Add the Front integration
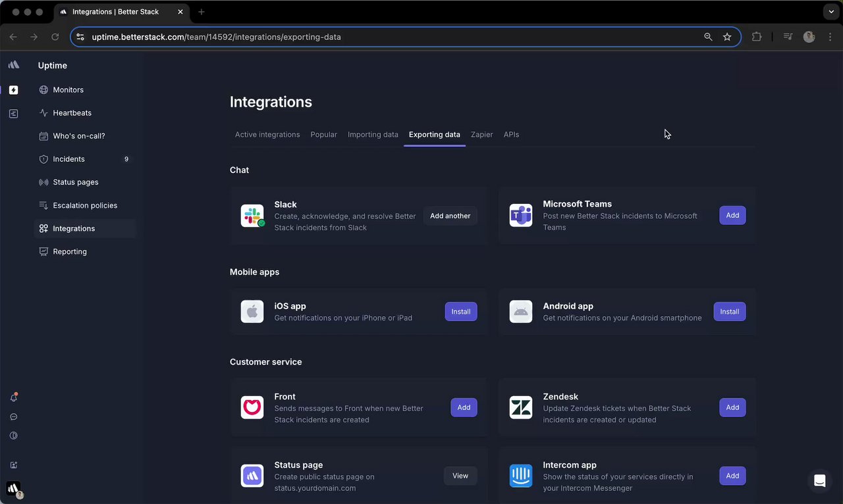The height and width of the screenshot is (504, 843). click(464, 407)
